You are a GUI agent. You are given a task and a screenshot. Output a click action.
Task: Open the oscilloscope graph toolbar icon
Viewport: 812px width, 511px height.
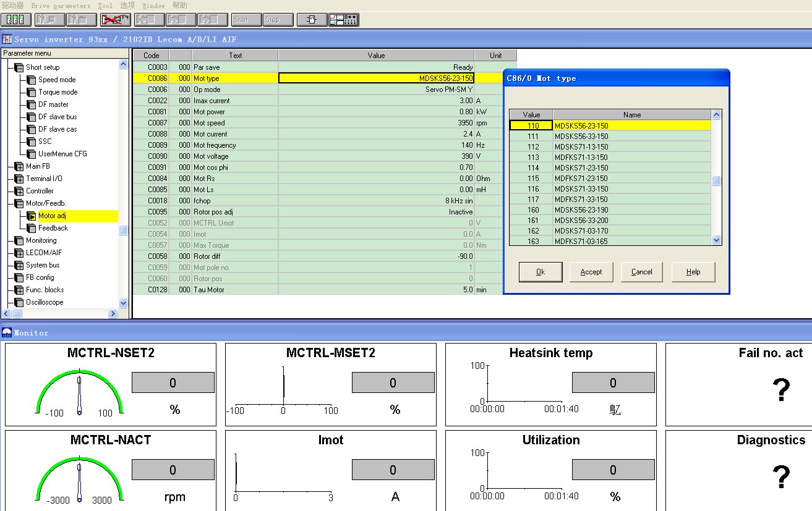(344, 20)
